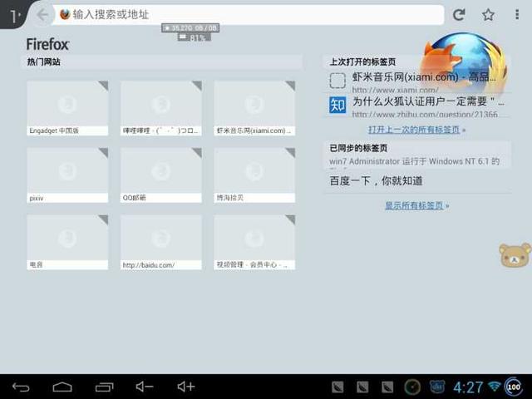Open the tabs counter showing 1
Viewport: 532px width, 399px height.
(13, 15)
